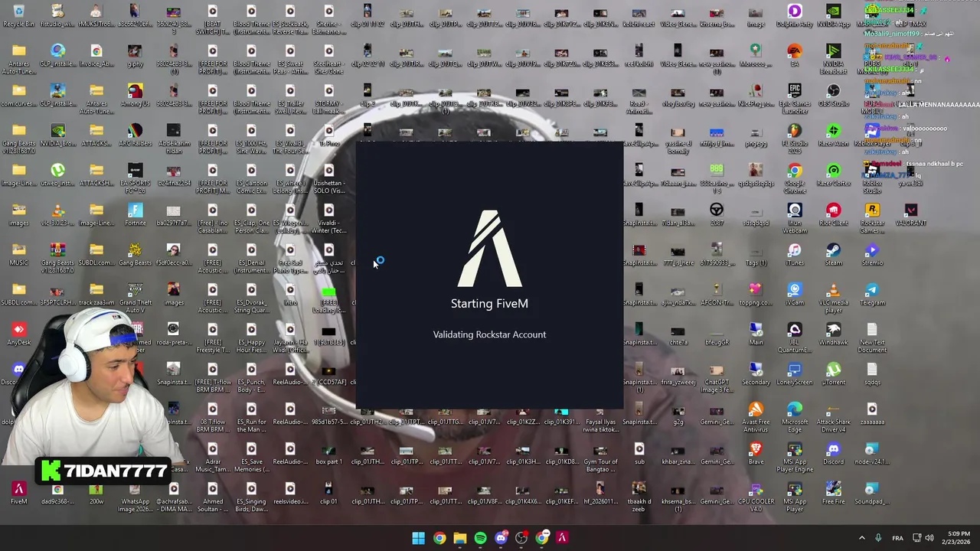Image resolution: width=980 pixels, height=551 pixels.
Task: Select the MUSIC folder
Action: 18,254
